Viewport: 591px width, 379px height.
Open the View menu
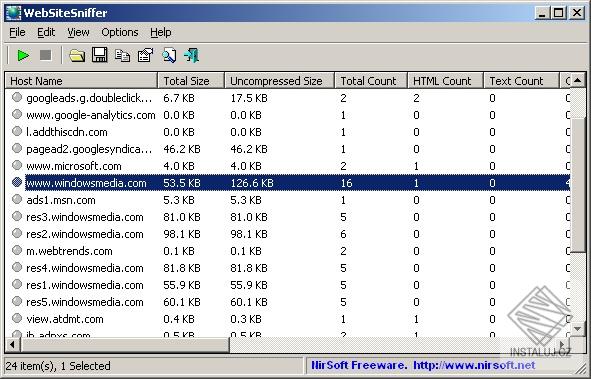tap(78, 32)
